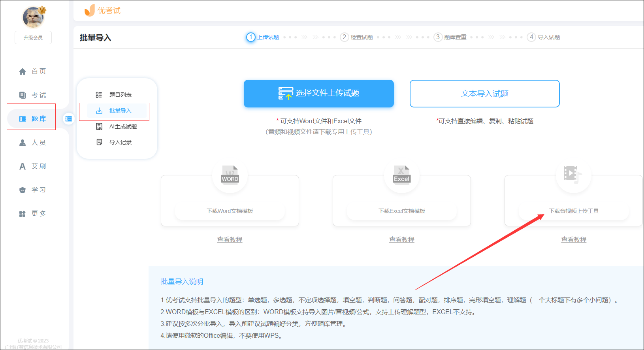The height and width of the screenshot is (350, 644).
Task: Click the 批量导入 page title
Action: pos(96,38)
